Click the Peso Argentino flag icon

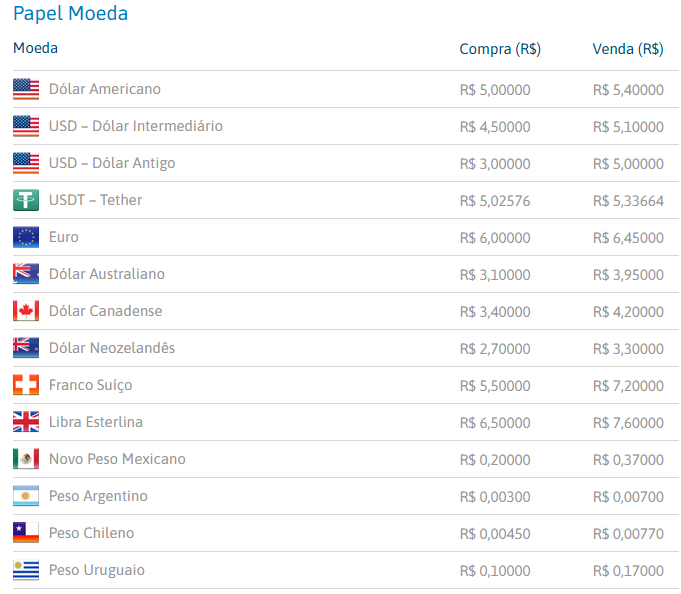(26, 496)
